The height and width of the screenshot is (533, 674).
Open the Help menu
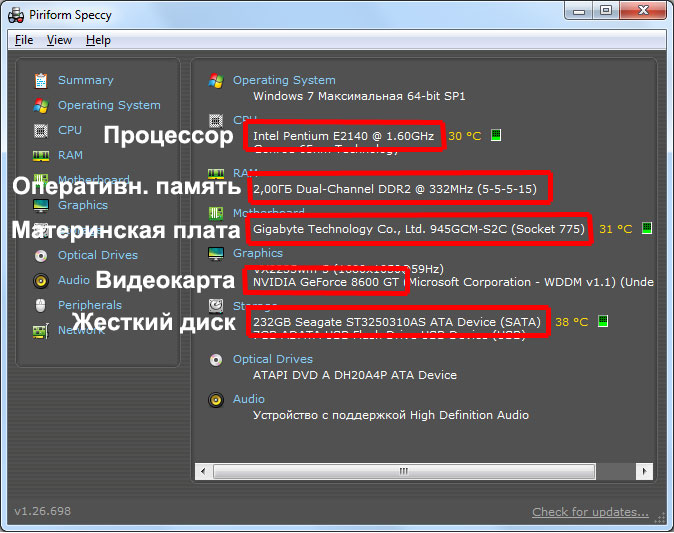pos(98,40)
